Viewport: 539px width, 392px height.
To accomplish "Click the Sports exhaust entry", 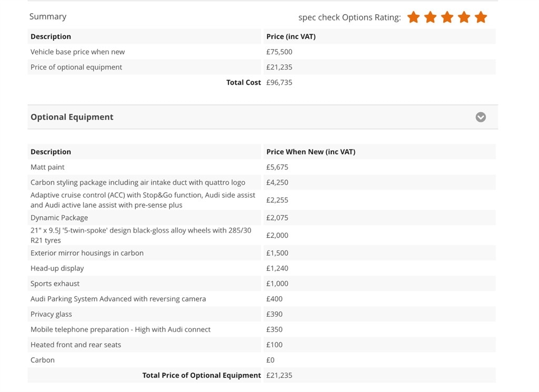I will (55, 284).
